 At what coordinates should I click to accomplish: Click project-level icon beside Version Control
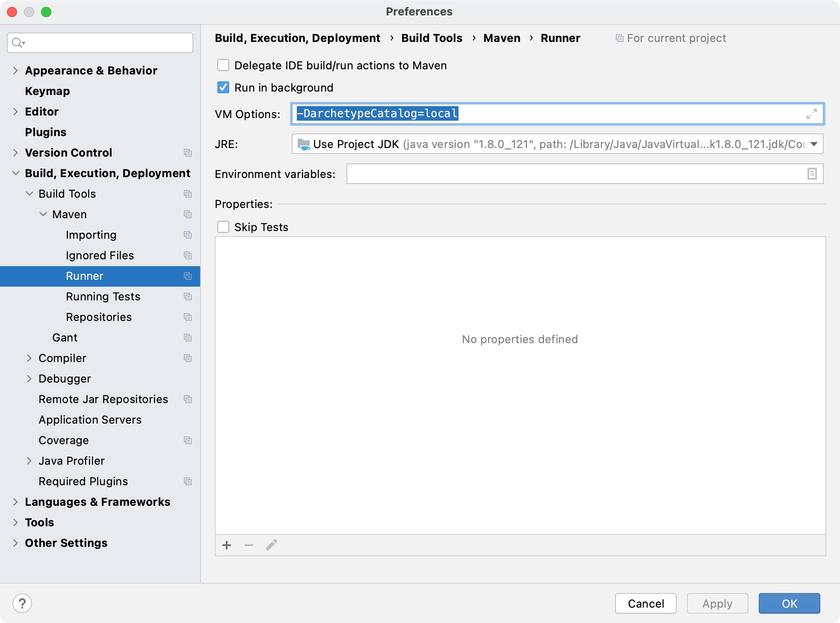(x=187, y=153)
